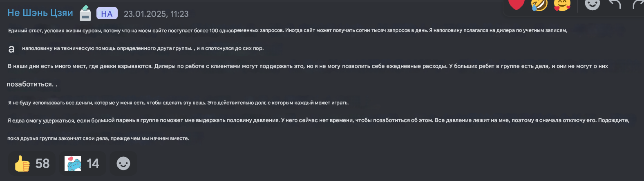React with the smiling face with hearts emoji
644x181 pixels.
(x=562, y=4)
